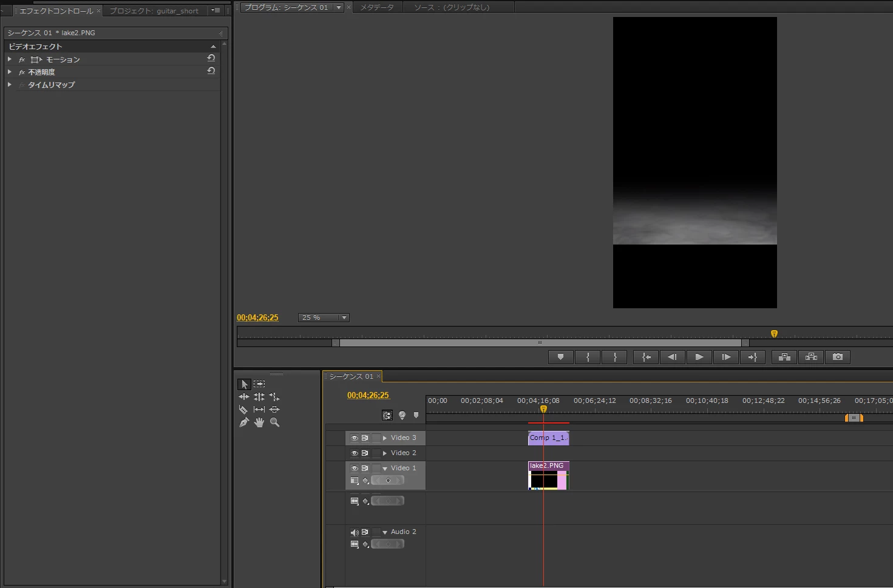Image resolution: width=893 pixels, height=588 pixels.
Task: Add a marker in the Program monitor
Action: (560, 357)
